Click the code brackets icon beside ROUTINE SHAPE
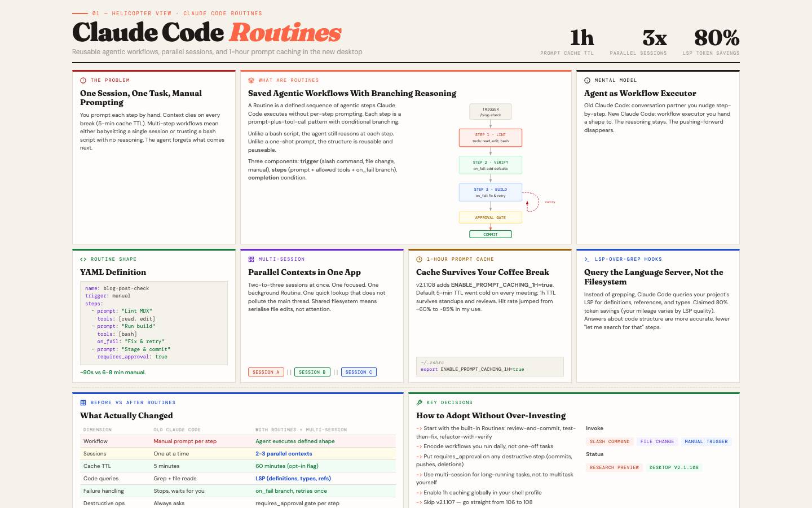The height and width of the screenshot is (508, 812). coord(83,259)
